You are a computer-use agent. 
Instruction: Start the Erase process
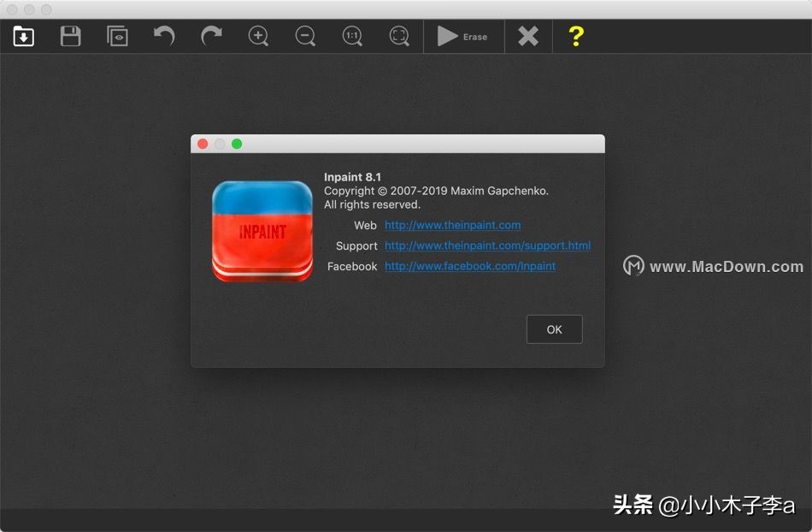[462, 36]
